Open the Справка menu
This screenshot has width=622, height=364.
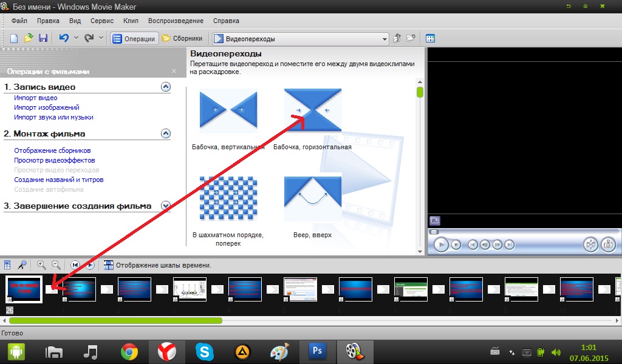coord(226,21)
